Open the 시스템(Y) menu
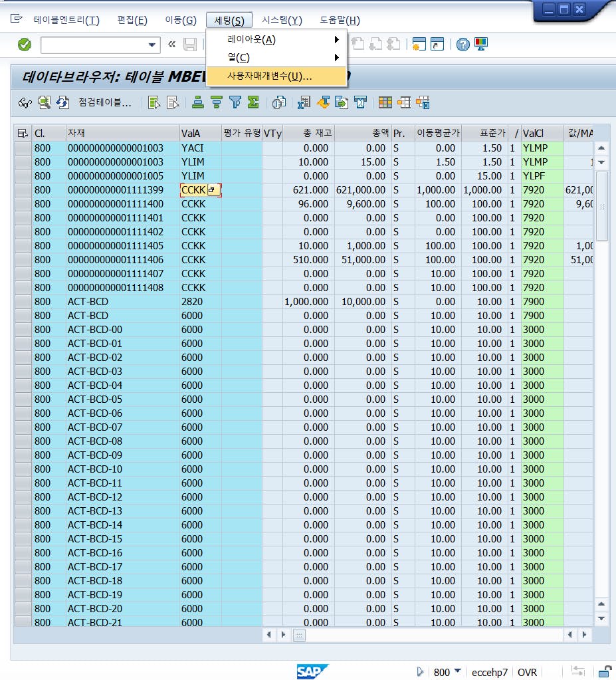This screenshot has height=680, width=616. point(282,21)
